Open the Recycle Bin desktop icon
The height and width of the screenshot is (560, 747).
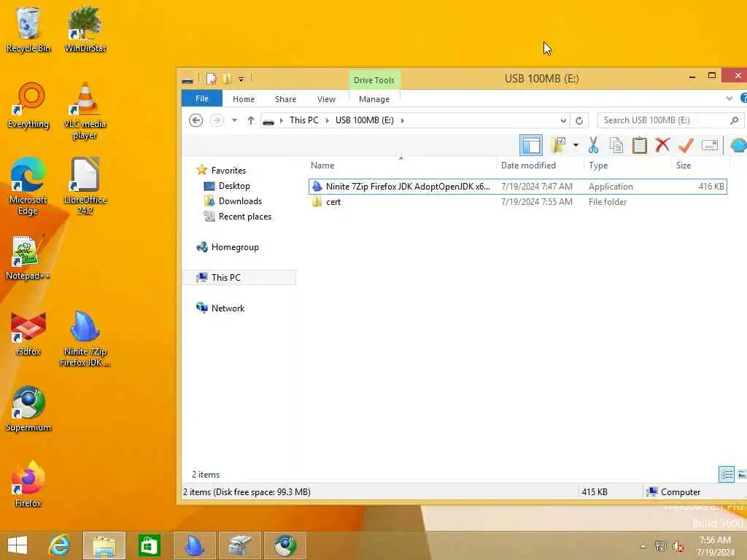(28, 29)
